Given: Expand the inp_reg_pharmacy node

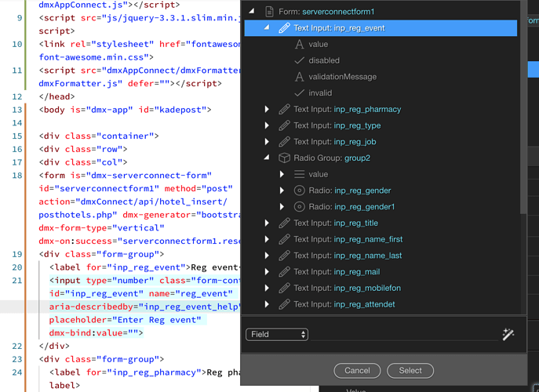Looking at the screenshot, I should 267,109.
